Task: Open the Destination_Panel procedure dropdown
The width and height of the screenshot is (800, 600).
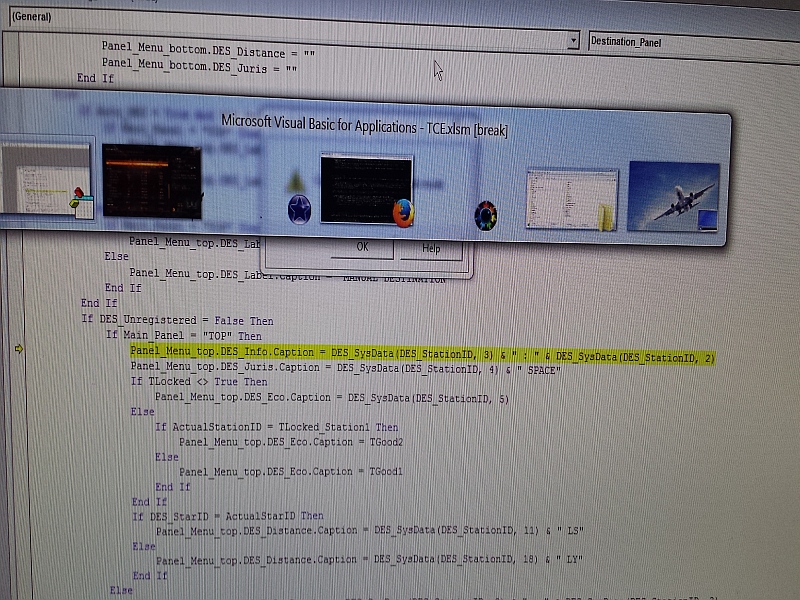Action: 694,45
